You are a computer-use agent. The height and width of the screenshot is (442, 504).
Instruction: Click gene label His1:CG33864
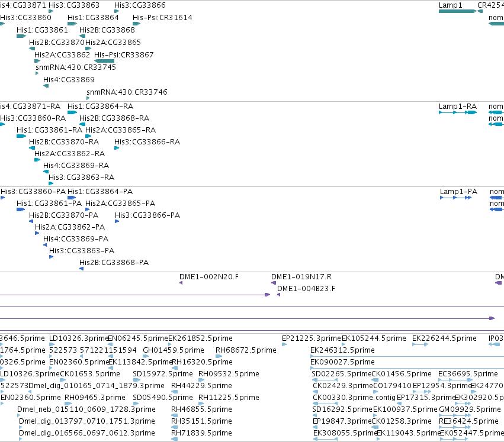(93, 17)
